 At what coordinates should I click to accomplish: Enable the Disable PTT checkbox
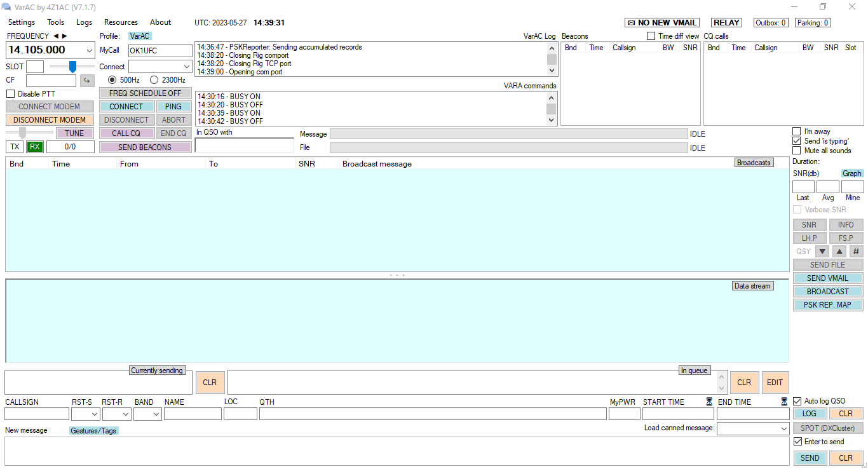11,94
